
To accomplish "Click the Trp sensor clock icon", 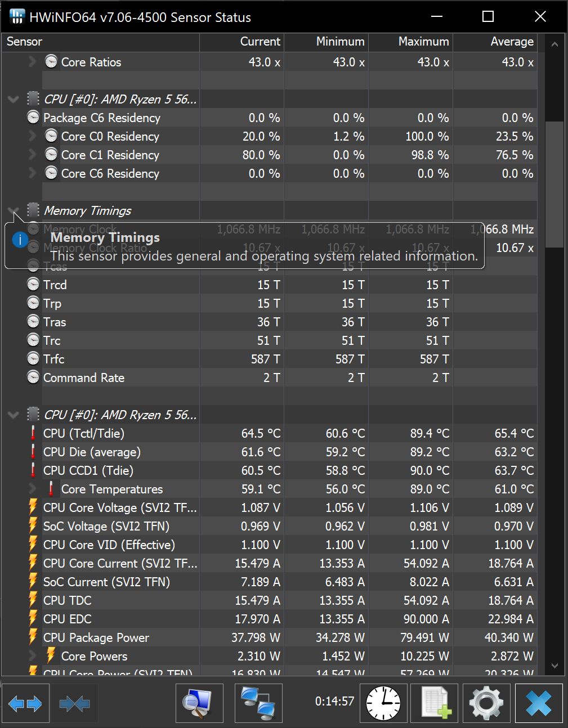I will point(33,303).
